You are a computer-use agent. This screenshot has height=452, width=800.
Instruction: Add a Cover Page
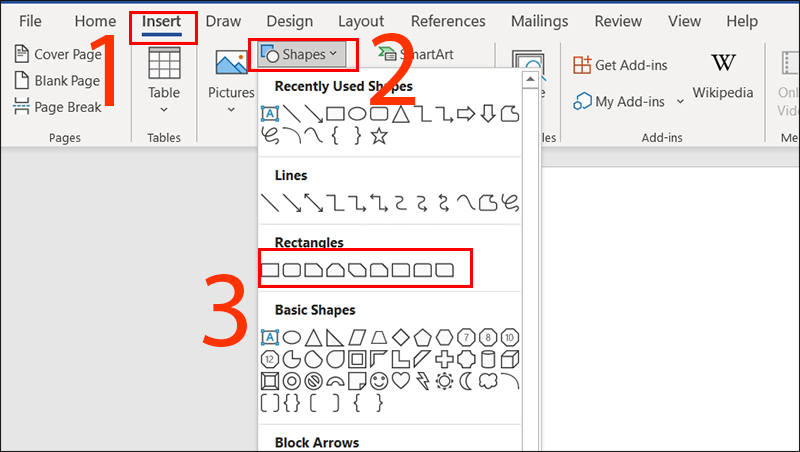pos(58,55)
